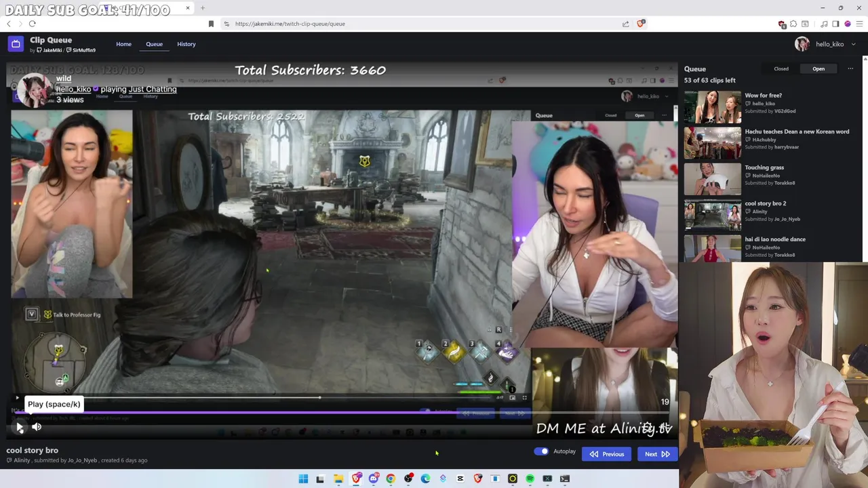This screenshot has width=868, height=488.
Task: Open CapCut from the taskbar
Action: pyautogui.click(x=460, y=479)
